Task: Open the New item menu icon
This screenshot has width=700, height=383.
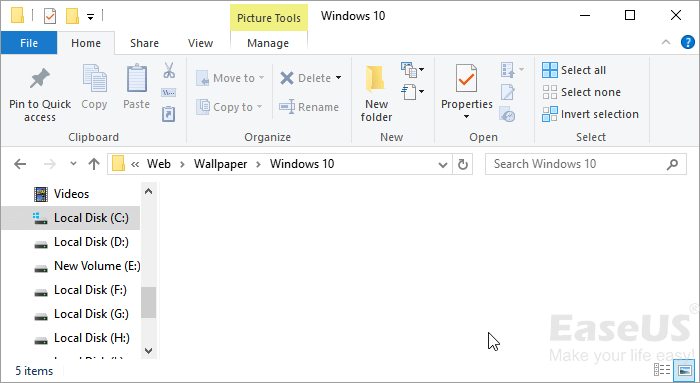Action: point(412,70)
